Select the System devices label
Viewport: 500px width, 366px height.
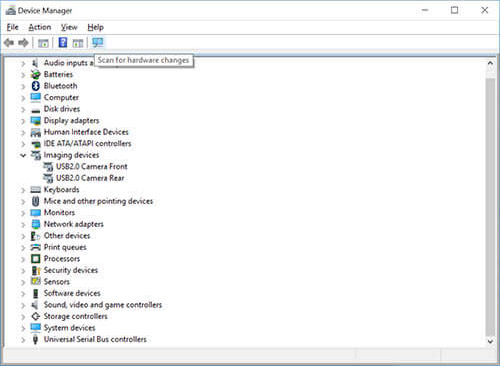coord(70,328)
